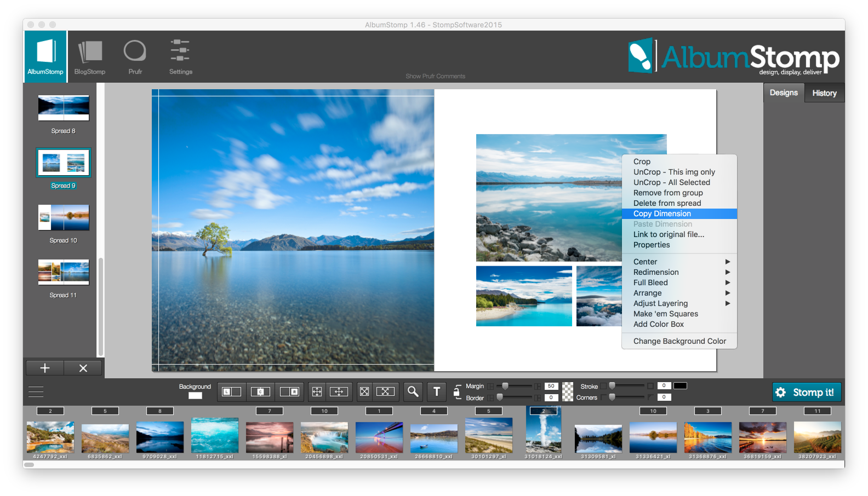Switch to the Designs tab

784,93
